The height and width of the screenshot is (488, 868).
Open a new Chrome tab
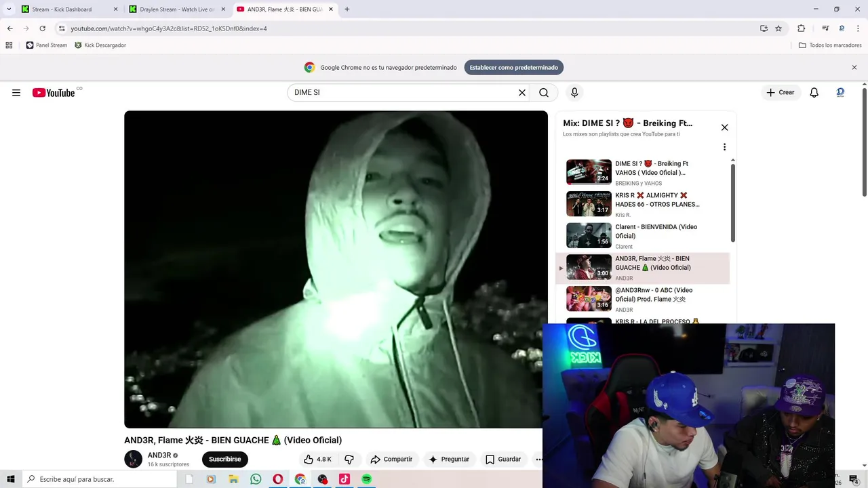coord(347,9)
